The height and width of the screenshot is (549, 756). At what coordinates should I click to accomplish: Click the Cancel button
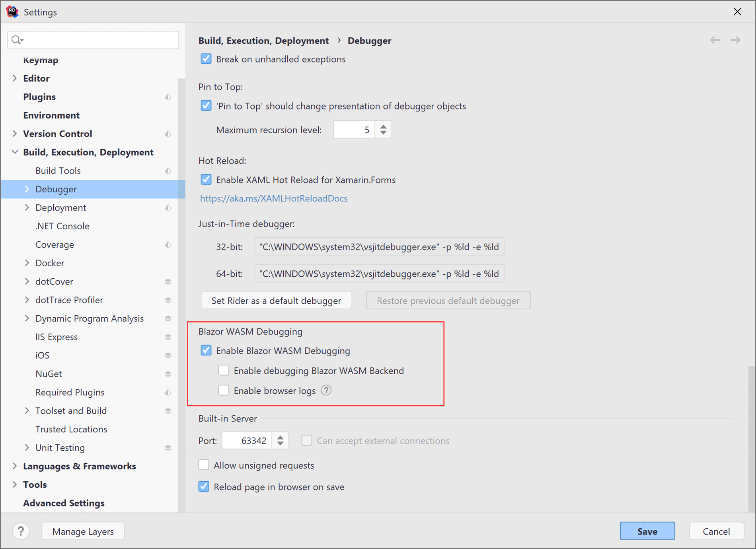pos(716,531)
